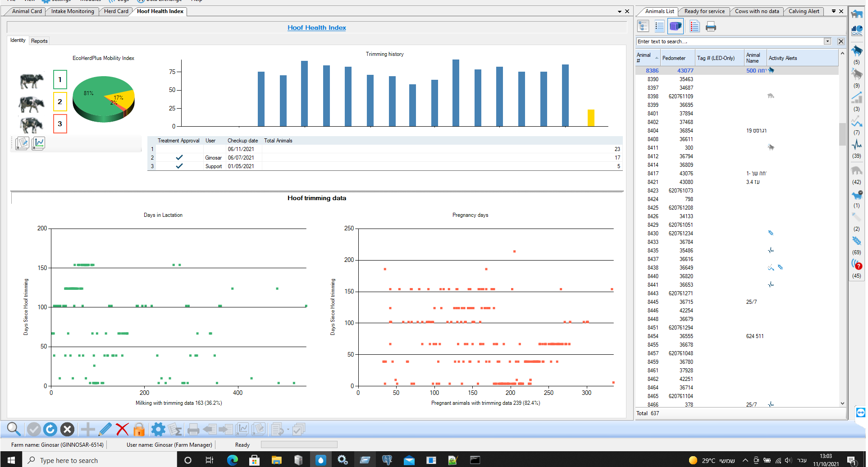
Task: Select mobility score 3 red box
Action: [60, 124]
